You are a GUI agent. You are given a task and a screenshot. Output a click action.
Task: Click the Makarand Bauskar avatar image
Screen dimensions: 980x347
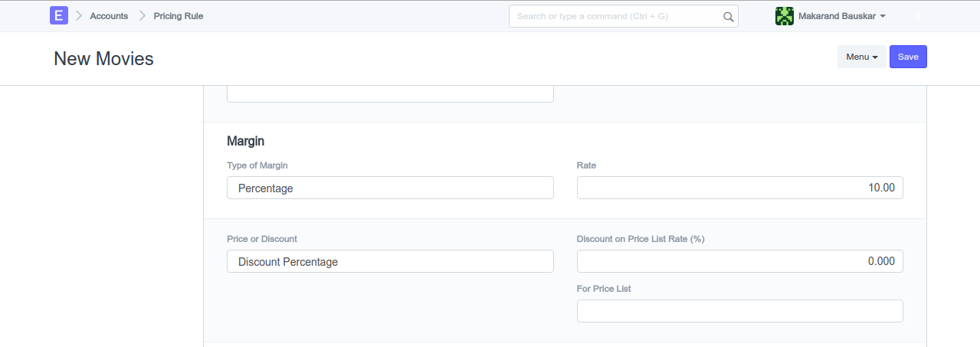785,16
